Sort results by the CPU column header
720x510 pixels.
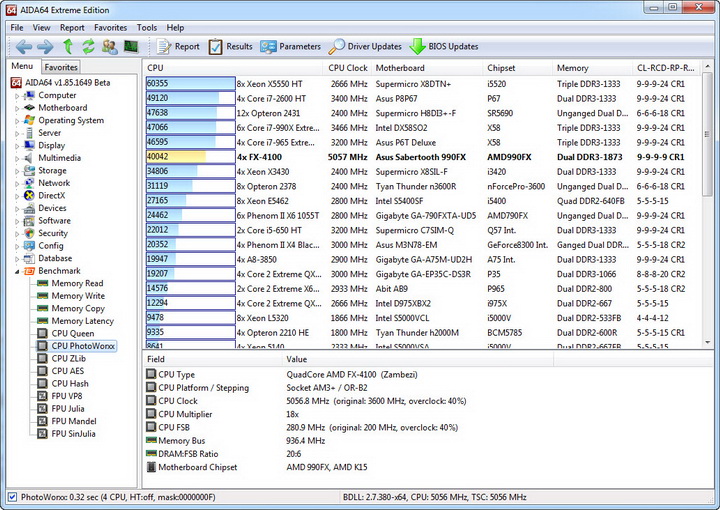point(233,68)
